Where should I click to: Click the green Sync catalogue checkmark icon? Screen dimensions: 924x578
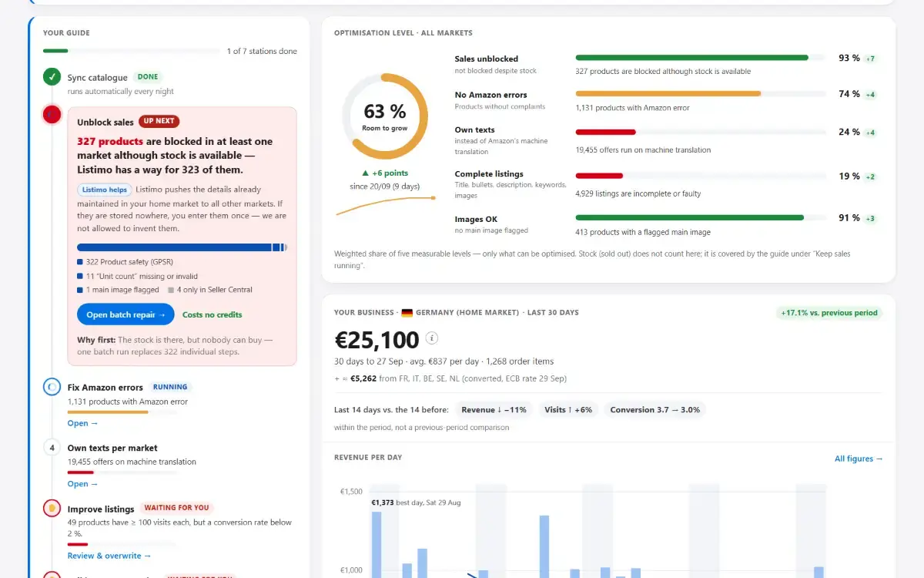pos(52,76)
